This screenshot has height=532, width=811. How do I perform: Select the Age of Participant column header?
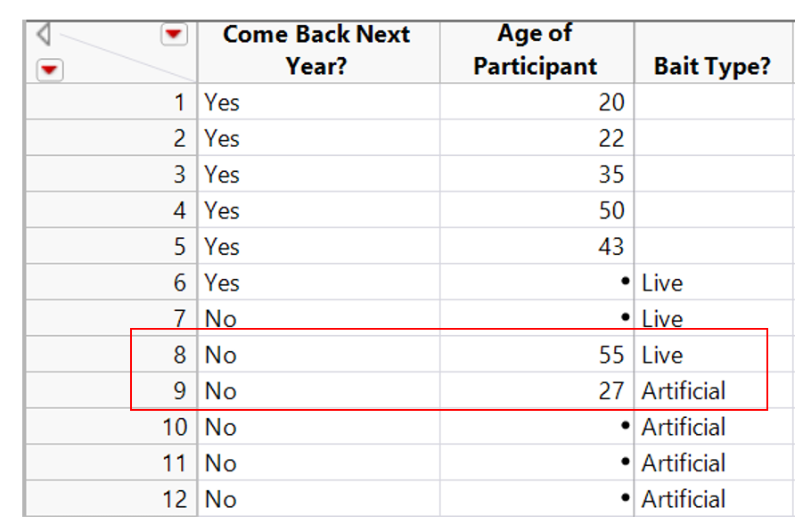pos(536,50)
